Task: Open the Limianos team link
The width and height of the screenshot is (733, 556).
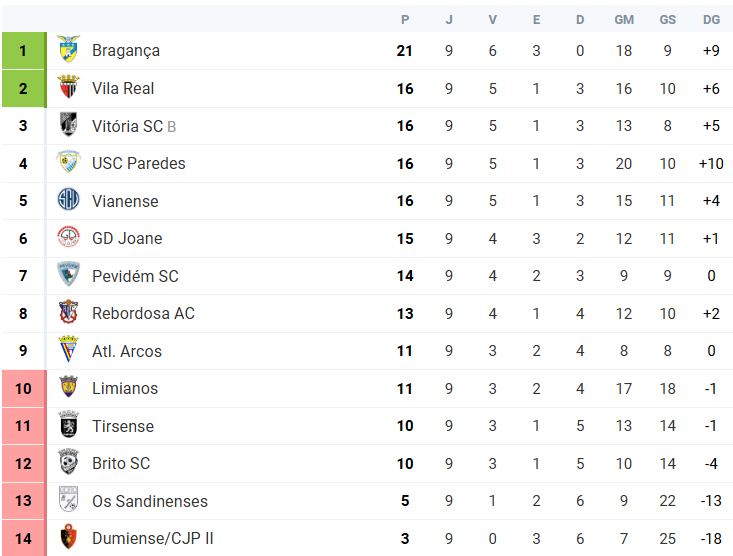Action: pyautogui.click(x=125, y=389)
